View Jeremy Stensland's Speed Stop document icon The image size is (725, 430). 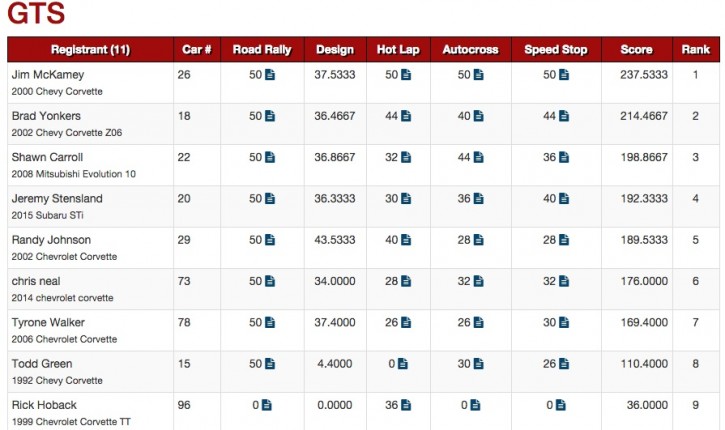pyautogui.click(x=564, y=199)
